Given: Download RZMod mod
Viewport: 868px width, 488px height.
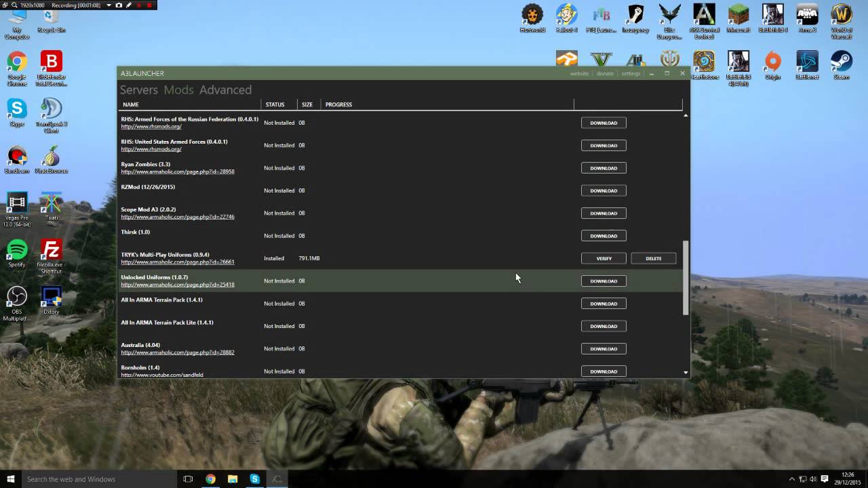Looking at the screenshot, I should (604, 190).
